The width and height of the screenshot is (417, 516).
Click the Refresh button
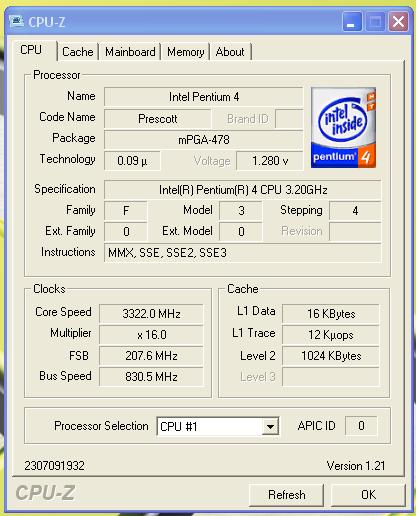tap(286, 495)
